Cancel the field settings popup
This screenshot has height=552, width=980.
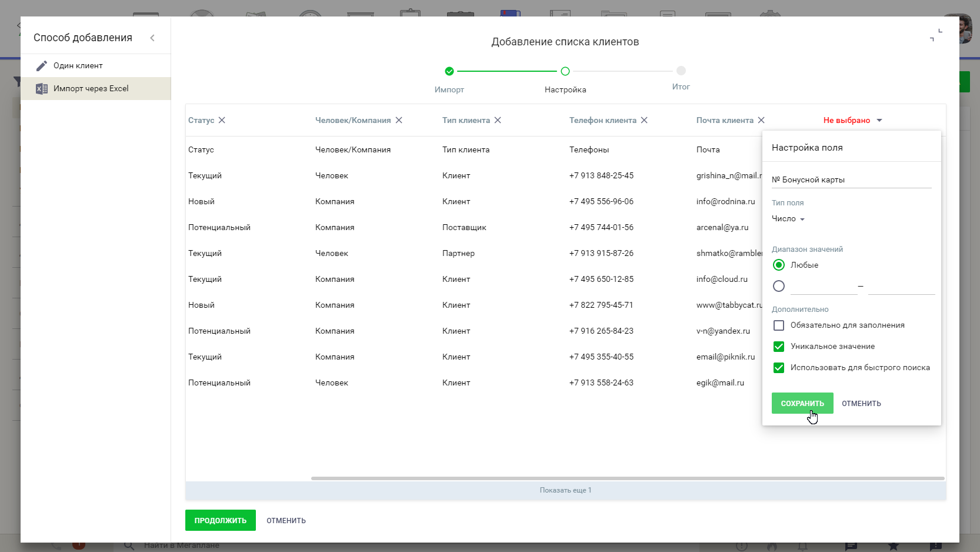(x=861, y=404)
